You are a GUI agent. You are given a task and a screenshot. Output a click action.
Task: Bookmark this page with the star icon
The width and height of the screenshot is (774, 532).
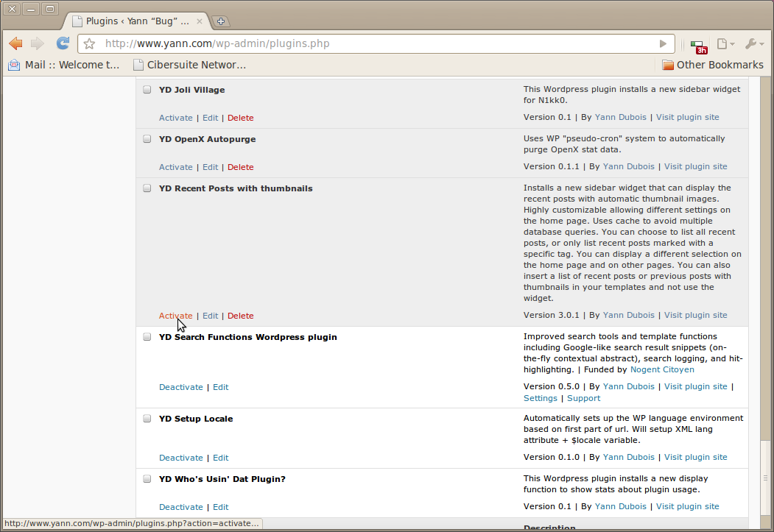coord(89,44)
